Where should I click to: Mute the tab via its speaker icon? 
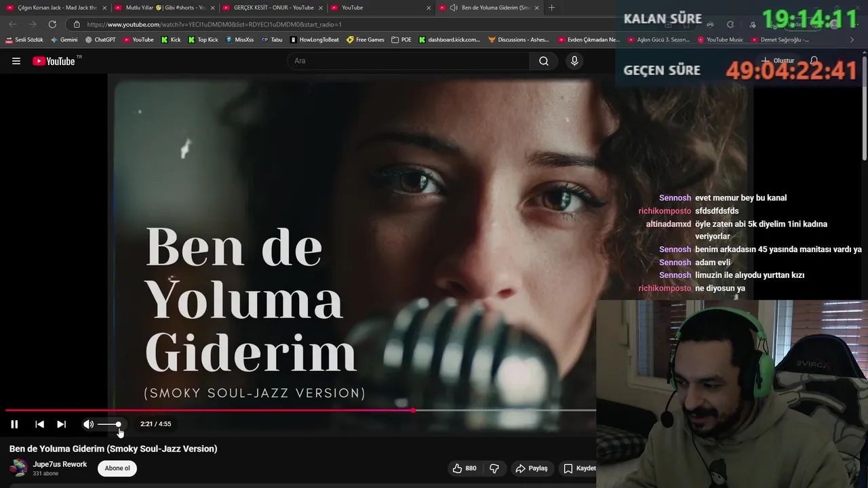coord(454,7)
